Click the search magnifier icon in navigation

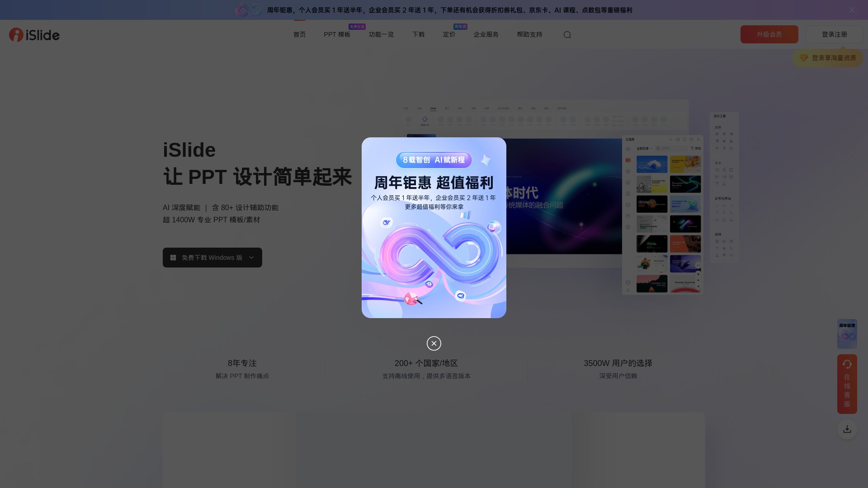pos(567,34)
